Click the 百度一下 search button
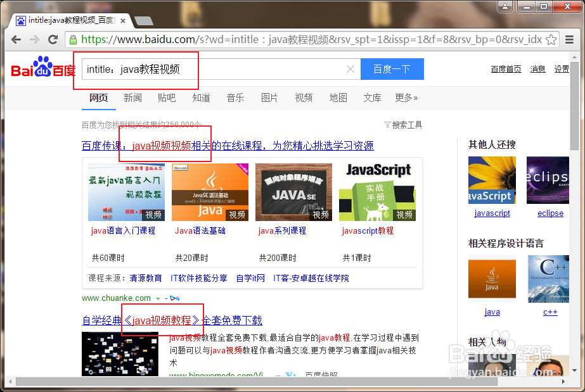The width and height of the screenshot is (585, 392). pyautogui.click(x=392, y=69)
